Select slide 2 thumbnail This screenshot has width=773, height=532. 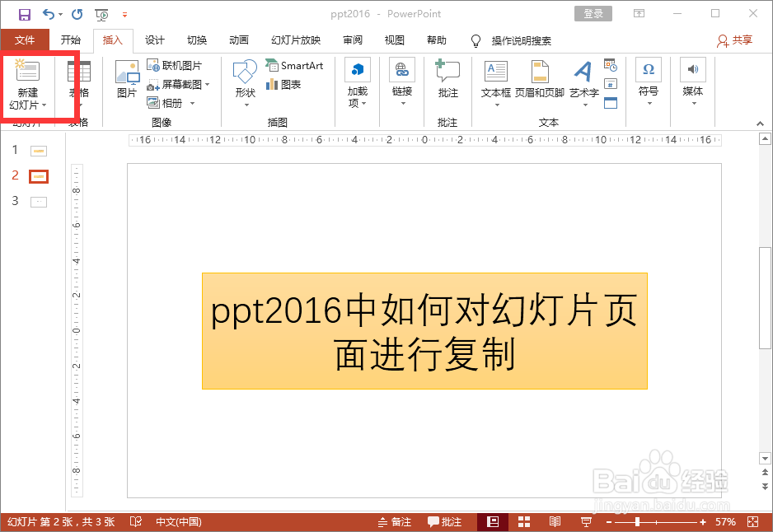click(x=39, y=176)
